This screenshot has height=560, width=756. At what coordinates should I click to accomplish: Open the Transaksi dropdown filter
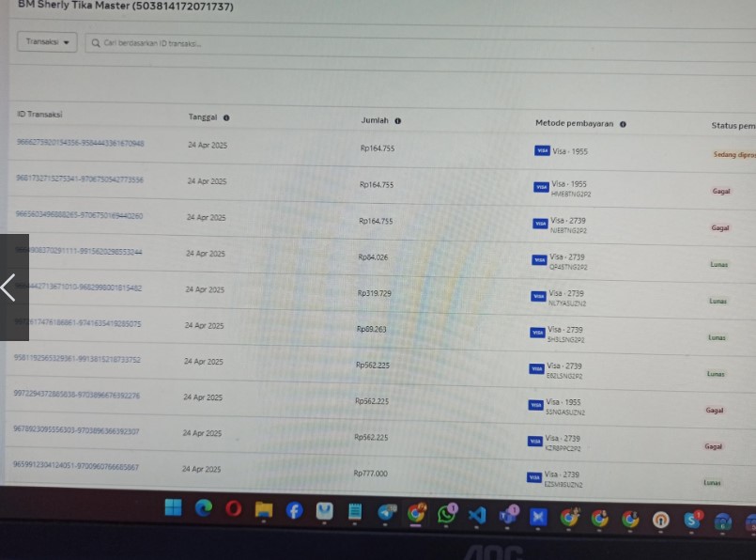(47, 42)
